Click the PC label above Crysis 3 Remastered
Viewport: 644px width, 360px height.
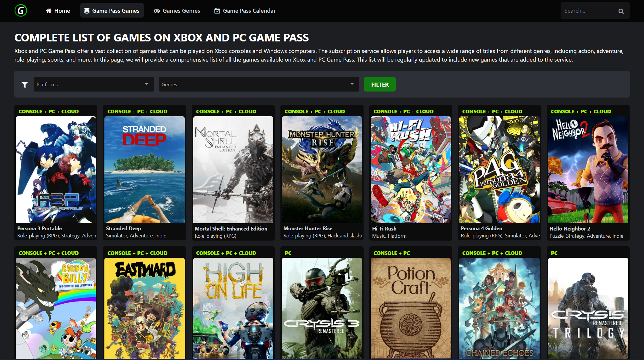(288, 253)
